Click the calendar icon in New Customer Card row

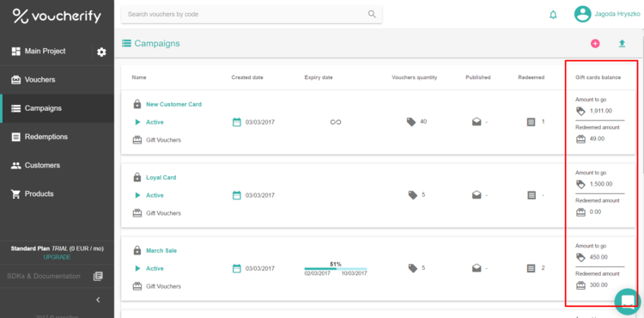pos(237,122)
